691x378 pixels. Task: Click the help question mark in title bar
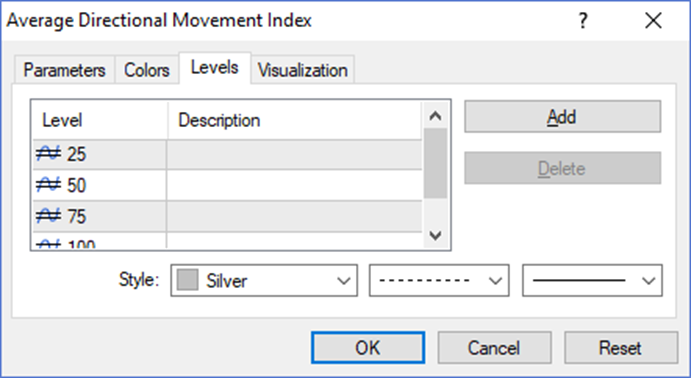click(583, 21)
